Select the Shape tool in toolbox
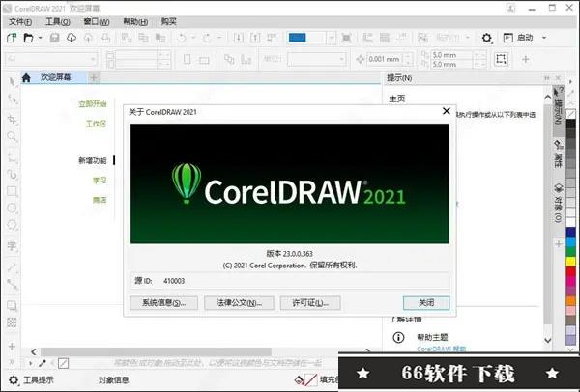This screenshot has height=392, width=580. click(13, 99)
